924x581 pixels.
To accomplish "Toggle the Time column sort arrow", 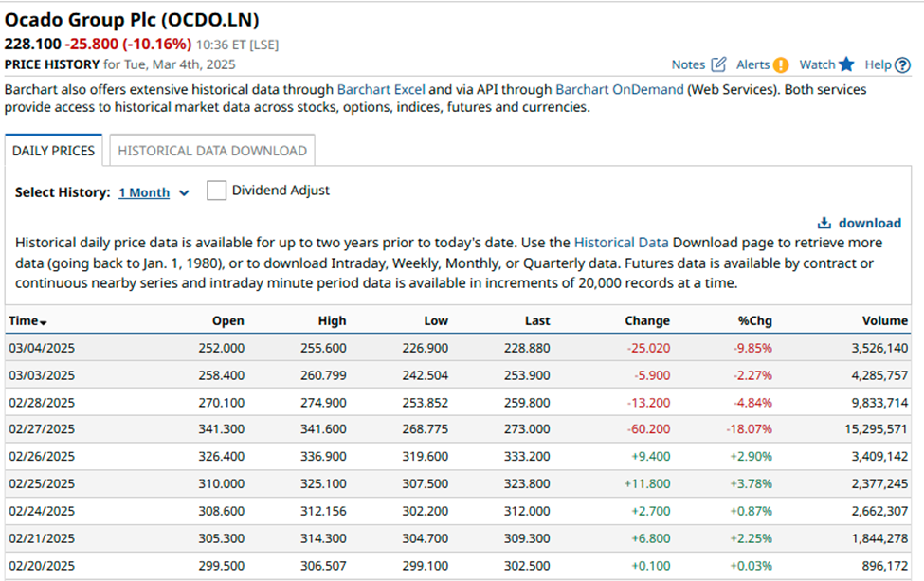I will (44, 321).
